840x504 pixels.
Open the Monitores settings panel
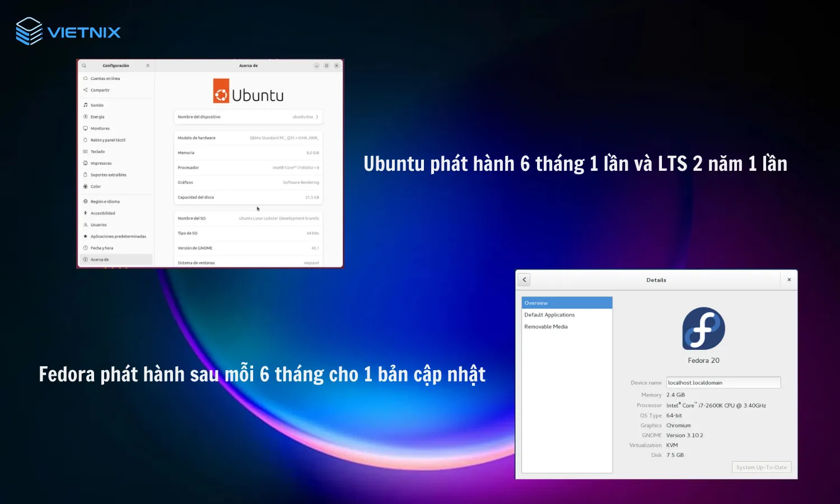tap(116, 128)
